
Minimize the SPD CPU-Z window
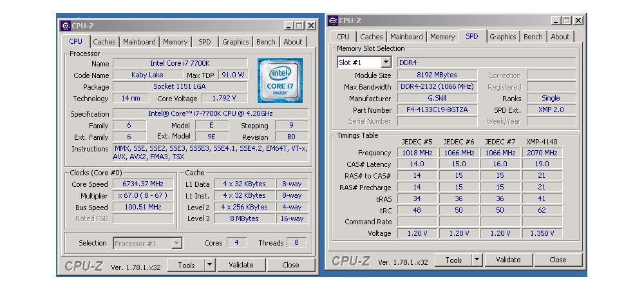[556, 21]
